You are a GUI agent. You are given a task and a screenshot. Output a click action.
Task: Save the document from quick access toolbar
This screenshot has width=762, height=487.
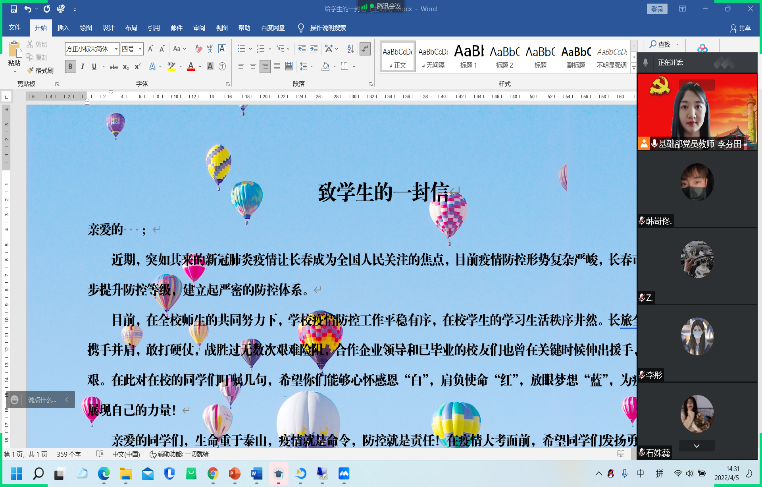(14, 9)
